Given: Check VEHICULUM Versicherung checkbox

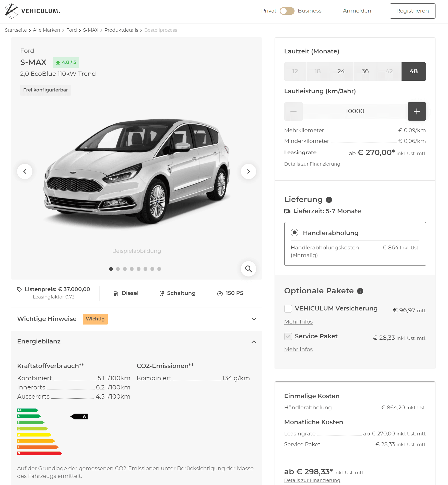Looking at the screenshot, I should pos(288,309).
